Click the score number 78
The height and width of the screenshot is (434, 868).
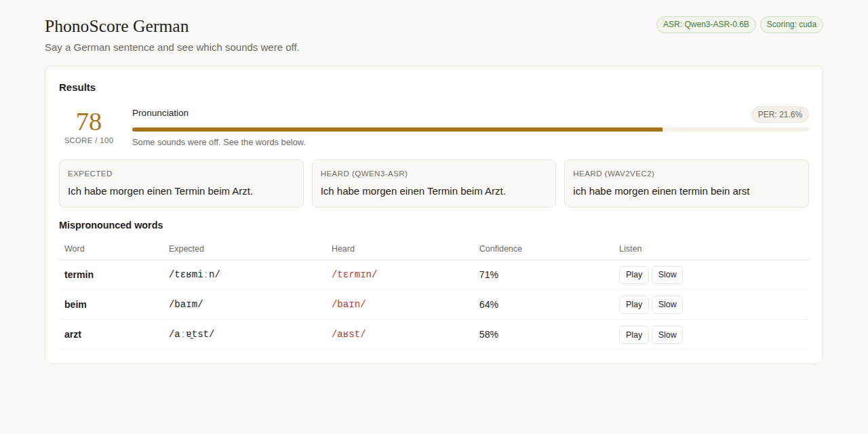click(89, 122)
